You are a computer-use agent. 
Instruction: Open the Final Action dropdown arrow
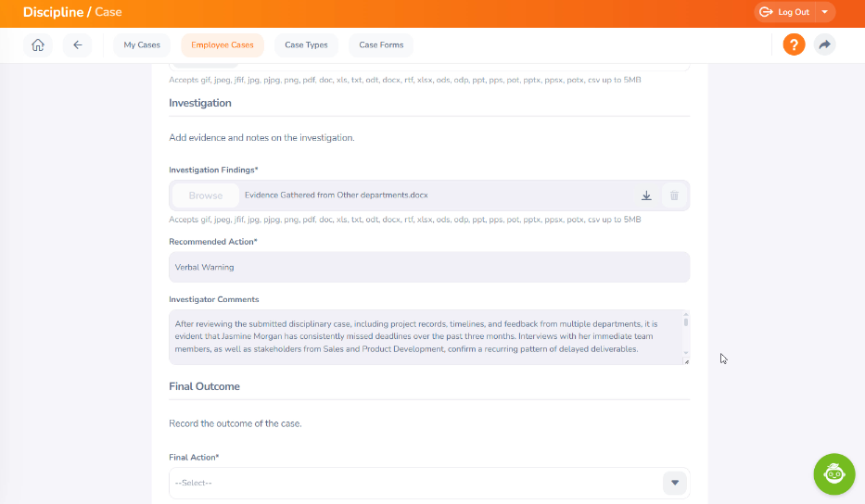tap(675, 483)
